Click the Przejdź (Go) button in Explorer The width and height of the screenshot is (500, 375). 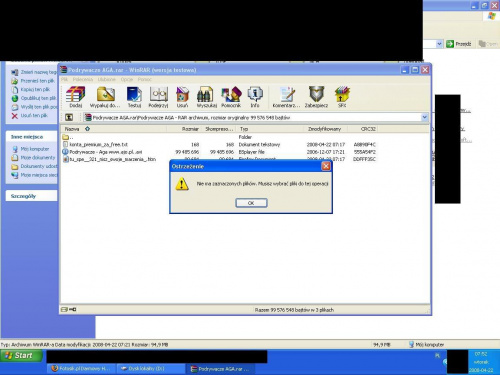(459, 44)
